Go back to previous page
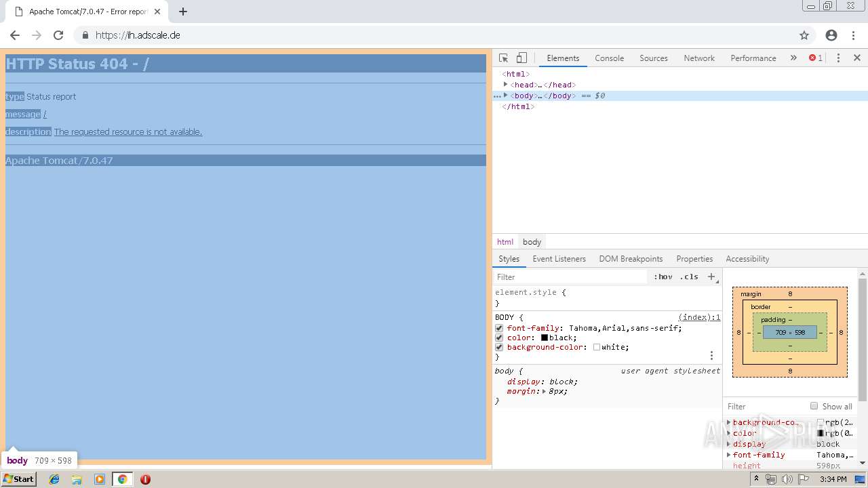 [x=15, y=35]
